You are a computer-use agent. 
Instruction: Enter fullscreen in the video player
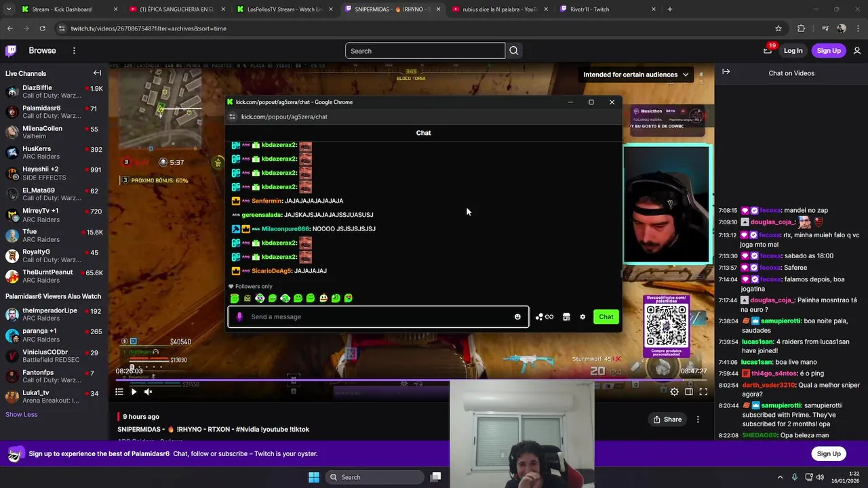(x=703, y=392)
